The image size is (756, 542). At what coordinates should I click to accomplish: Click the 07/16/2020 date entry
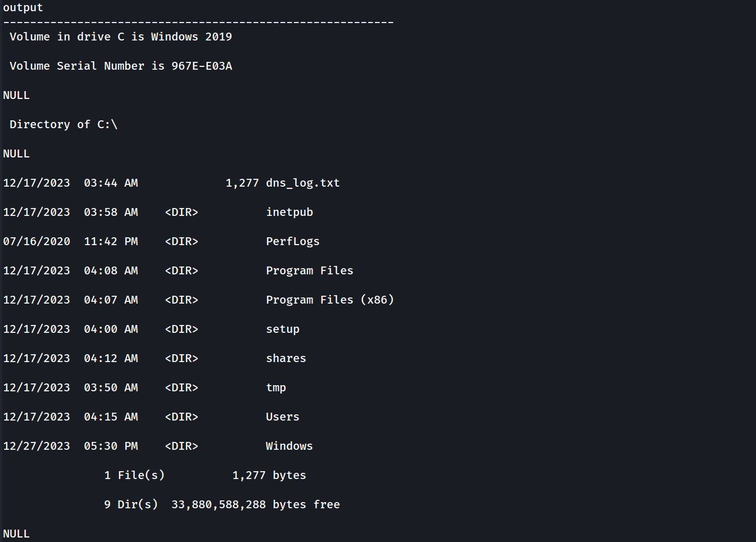click(37, 242)
